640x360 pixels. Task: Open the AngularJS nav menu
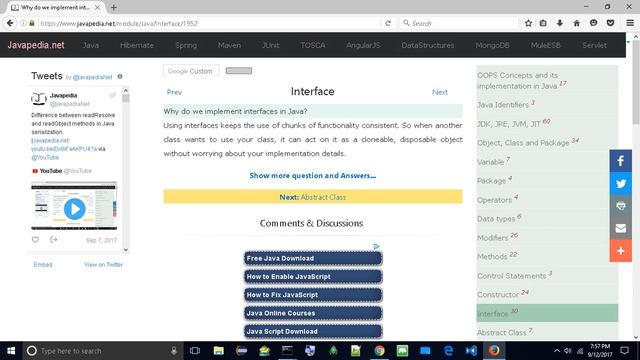pyautogui.click(x=363, y=45)
